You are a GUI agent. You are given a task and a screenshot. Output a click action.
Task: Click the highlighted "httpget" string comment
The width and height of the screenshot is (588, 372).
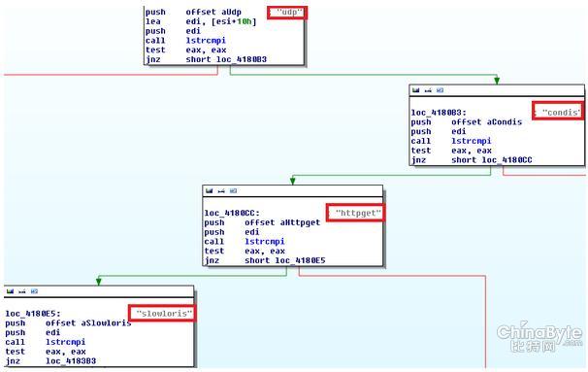tap(355, 213)
